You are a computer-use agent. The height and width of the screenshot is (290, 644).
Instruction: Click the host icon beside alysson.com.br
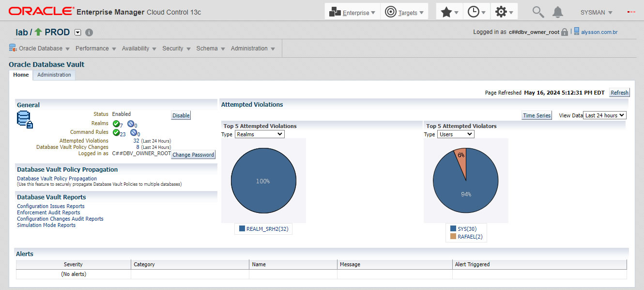pos(577,32)
